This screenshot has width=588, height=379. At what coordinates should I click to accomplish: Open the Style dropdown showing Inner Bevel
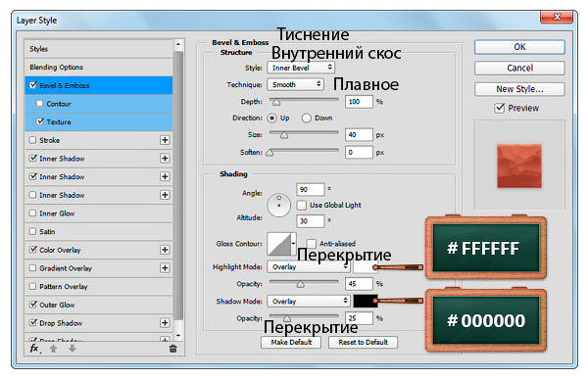pos(301,68)
